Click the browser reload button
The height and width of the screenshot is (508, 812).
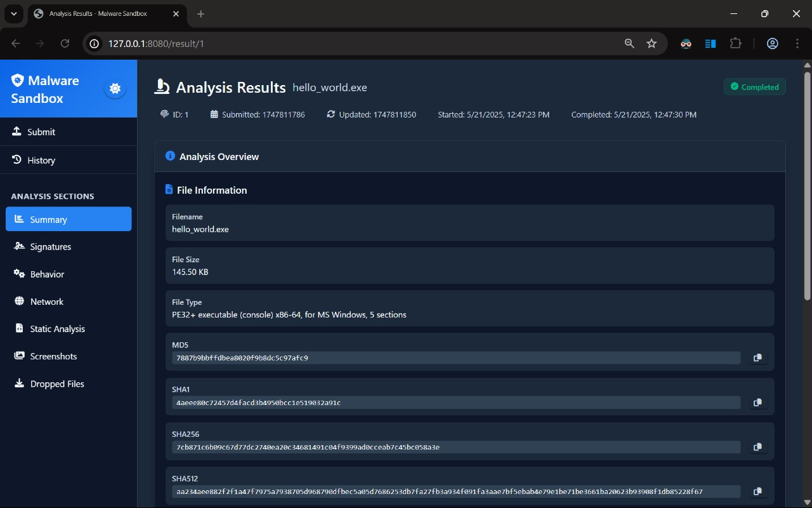point(65,43)
